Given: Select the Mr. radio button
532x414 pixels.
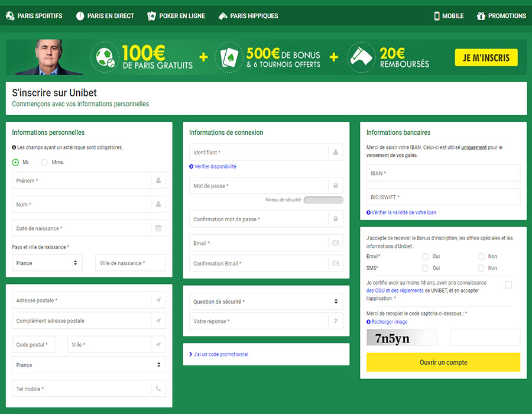Looking at the screenshot, I should [x=15, y=162].
